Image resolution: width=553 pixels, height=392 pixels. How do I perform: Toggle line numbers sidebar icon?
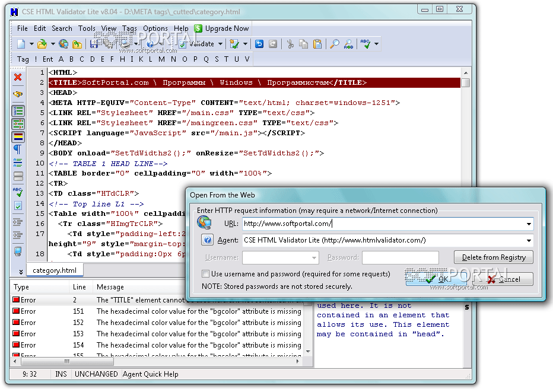click(18, 111)
